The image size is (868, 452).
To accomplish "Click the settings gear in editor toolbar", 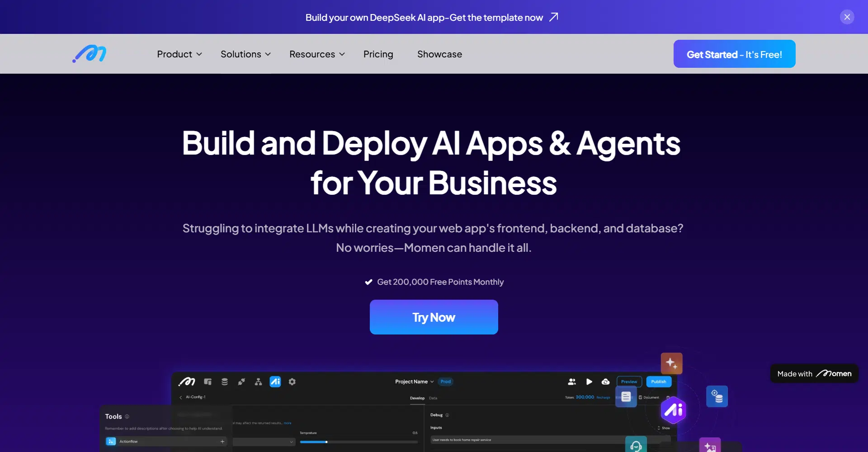I will point(292,382).
